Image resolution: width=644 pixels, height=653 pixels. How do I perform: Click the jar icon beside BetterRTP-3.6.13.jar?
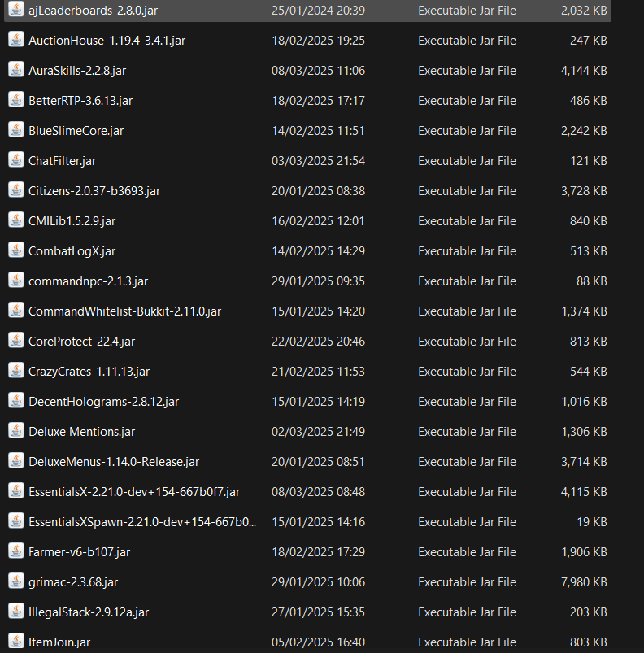(16, 99)
